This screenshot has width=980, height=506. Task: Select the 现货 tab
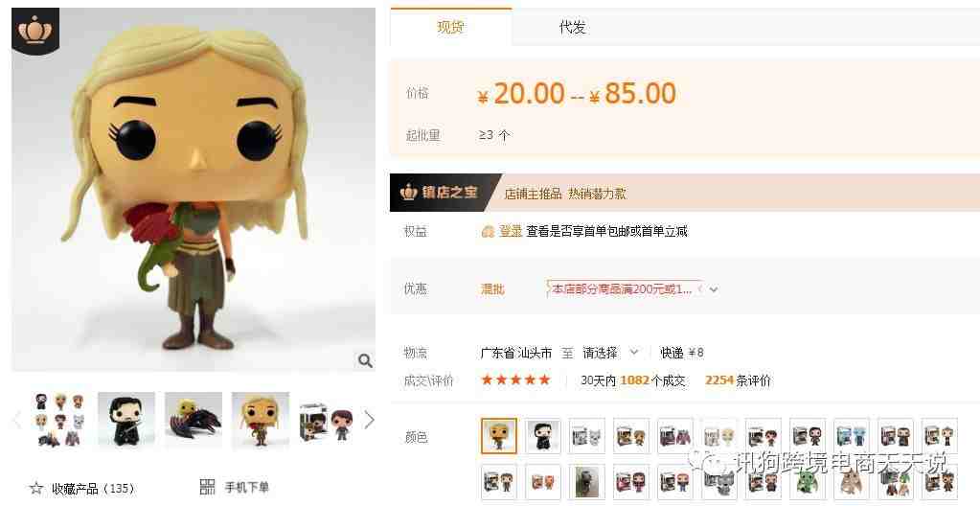450,27
